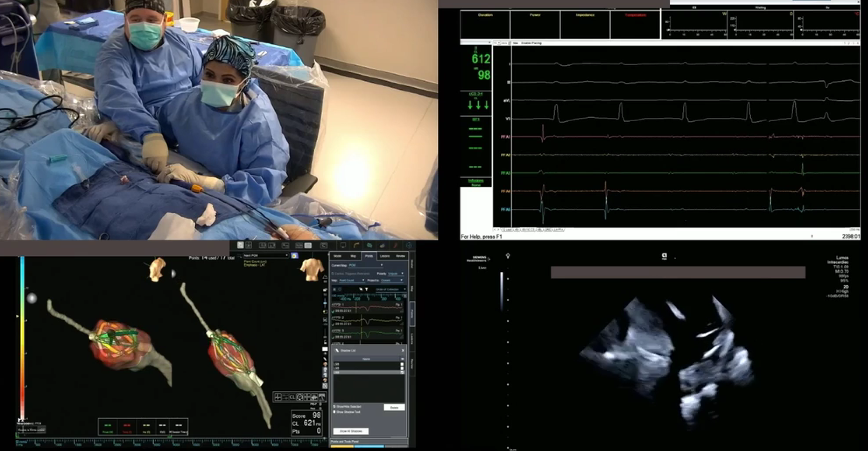Click the eraser icon in the Shadow List header

point(403,359)
